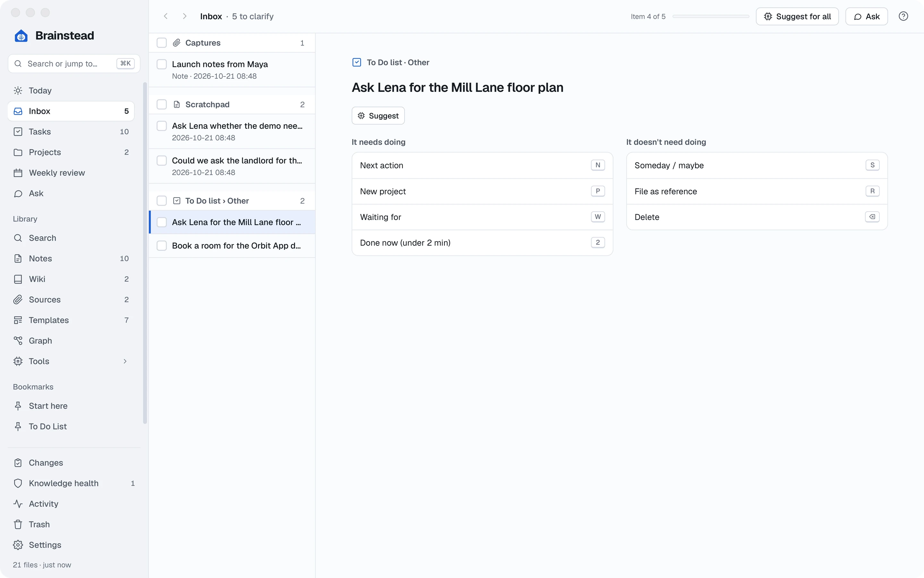Open Sources paperclip item
The width and height of the screenshot is (924, 578).
[71, 300]
